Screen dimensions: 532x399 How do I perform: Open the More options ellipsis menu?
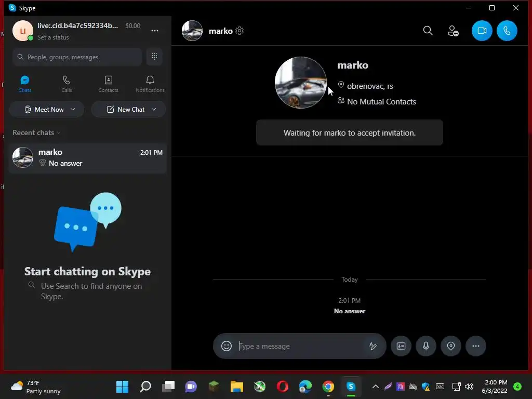[155, 31]
